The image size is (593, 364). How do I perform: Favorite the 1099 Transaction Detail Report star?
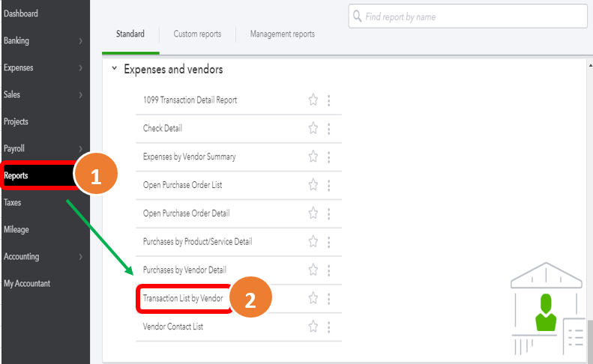(x=313, y=100)
